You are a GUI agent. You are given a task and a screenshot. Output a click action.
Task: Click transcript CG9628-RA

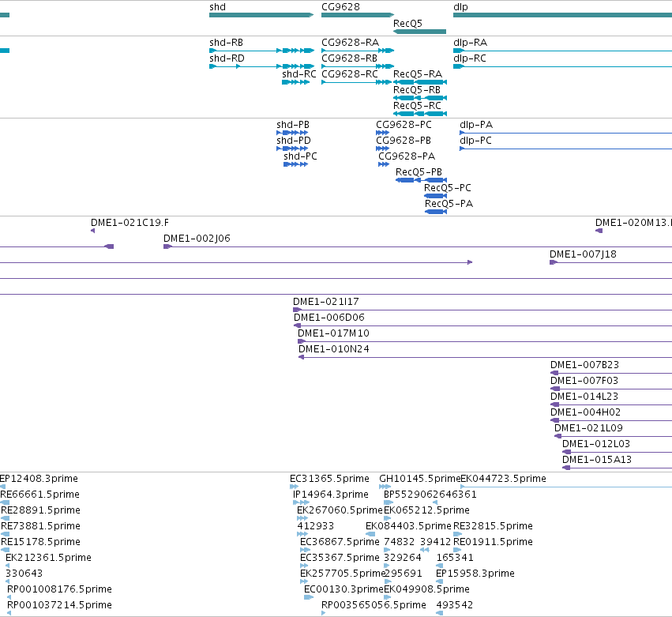point(358,51)
